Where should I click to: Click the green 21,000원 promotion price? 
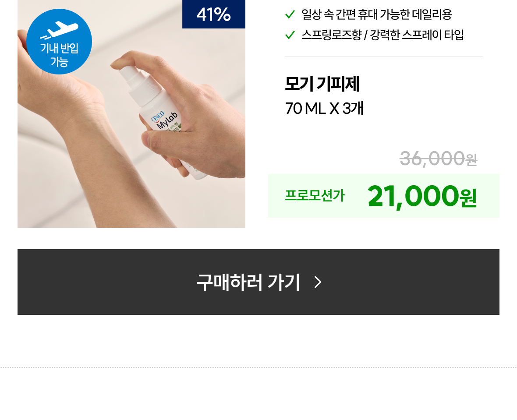pos(422,197)
